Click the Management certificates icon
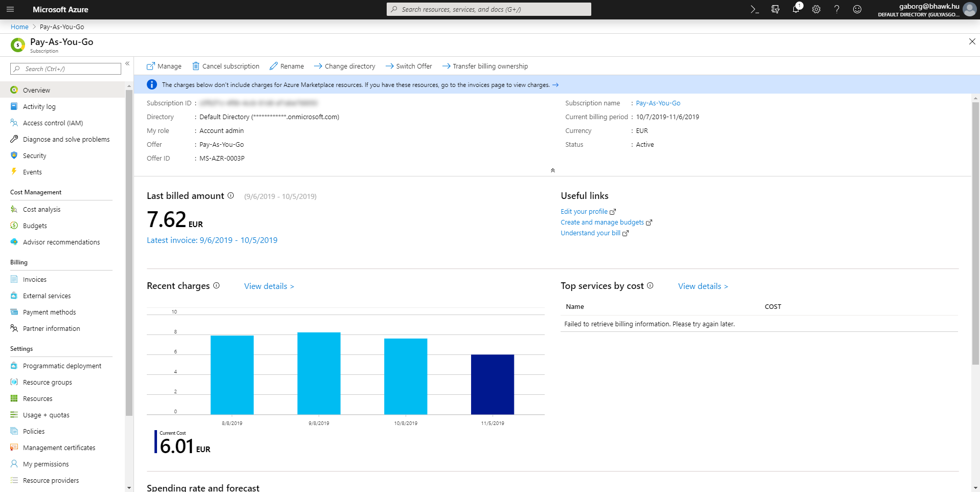The height and width of the screenshot is (492, 980). coord(14,448)
